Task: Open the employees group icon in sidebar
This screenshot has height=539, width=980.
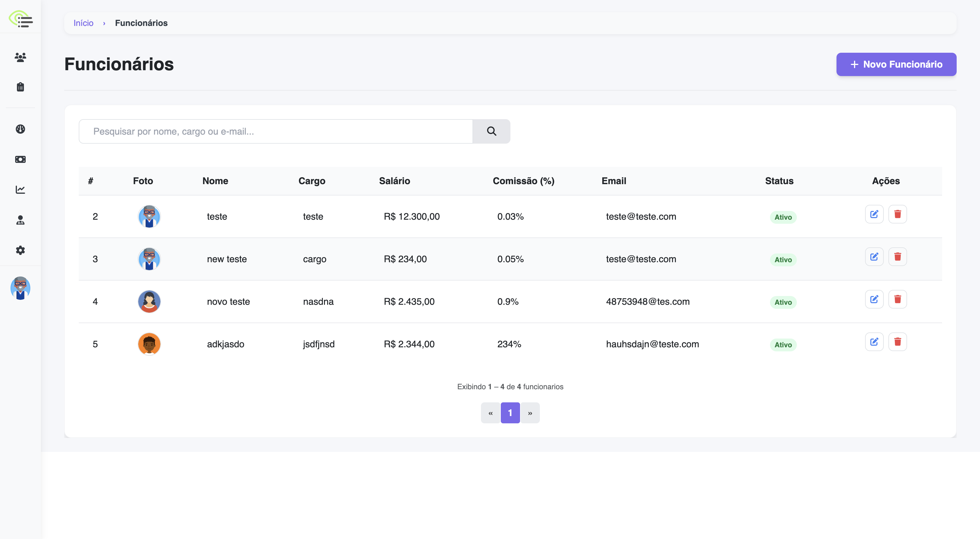Action: (20, 57)
